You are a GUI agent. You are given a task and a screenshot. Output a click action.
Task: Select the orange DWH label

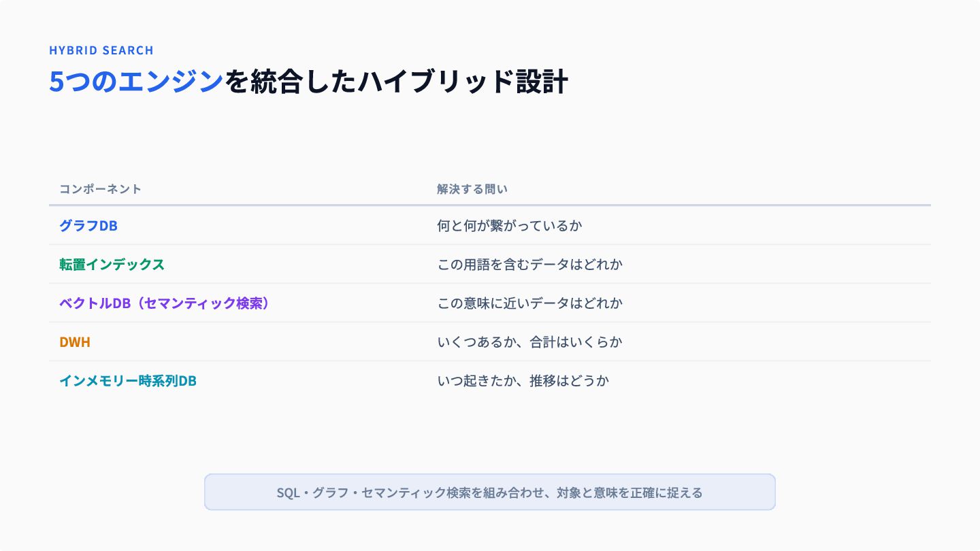[x=75, y=341]
